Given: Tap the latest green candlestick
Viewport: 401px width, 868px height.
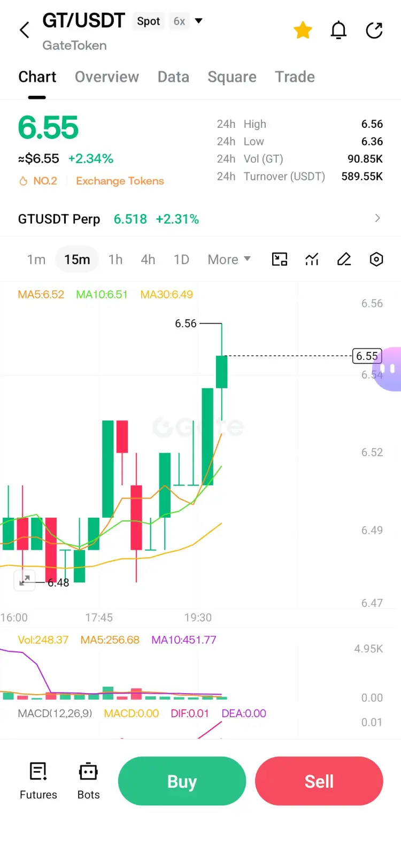Looking at the screenshot, I should tap(221, 372).
